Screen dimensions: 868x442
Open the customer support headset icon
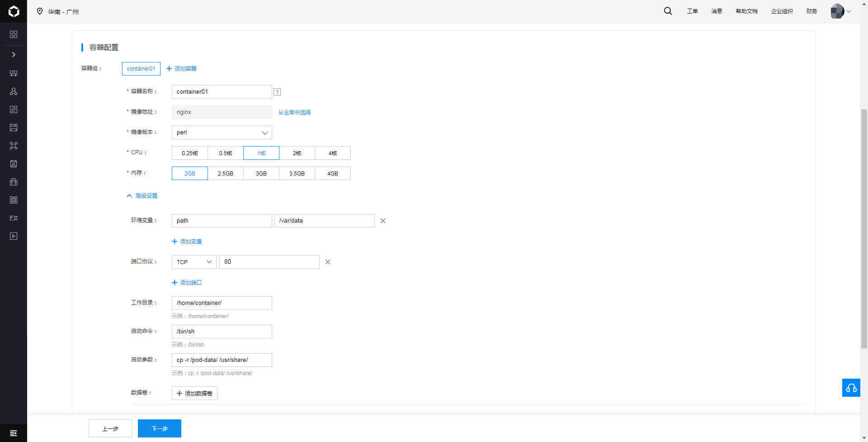(x=851, y=388)
